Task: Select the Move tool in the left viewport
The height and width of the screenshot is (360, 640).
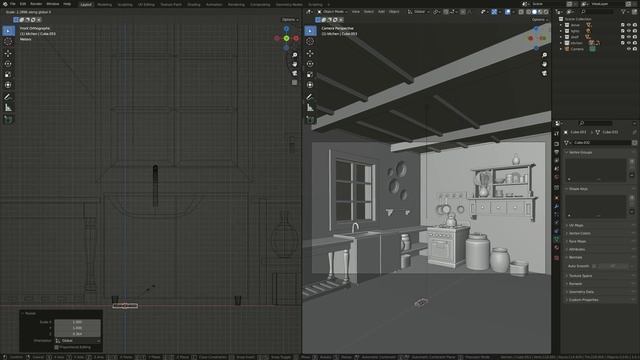Action: 8,53
